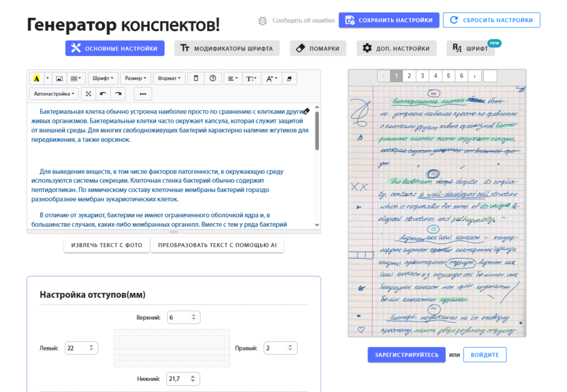The image size is (567, 392).
Task: Click the question mark help icon
Action: 213,79
